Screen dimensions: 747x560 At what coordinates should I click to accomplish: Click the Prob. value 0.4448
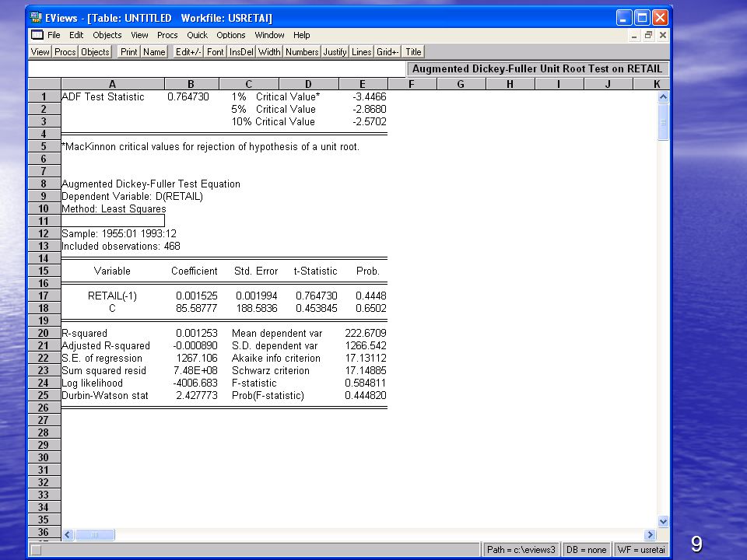coord(370,296)
